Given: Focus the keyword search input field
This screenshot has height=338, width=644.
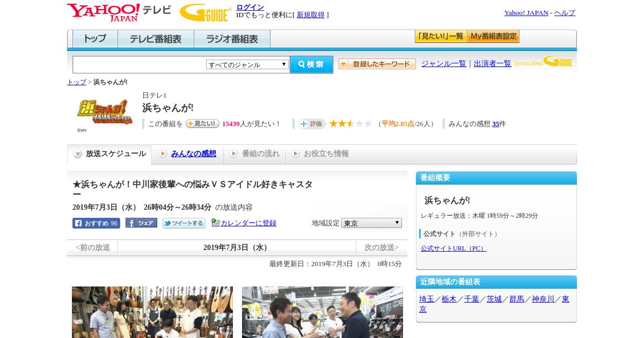Looking at the screenshot, I should pos(139,64).
